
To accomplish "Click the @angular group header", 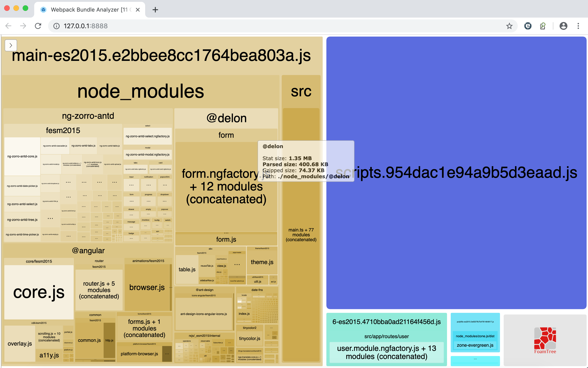I will pos(88,250).
